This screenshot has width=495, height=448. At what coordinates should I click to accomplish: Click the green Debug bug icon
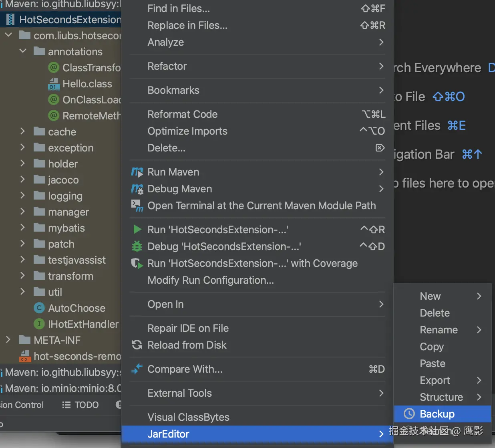click(137, 246)
